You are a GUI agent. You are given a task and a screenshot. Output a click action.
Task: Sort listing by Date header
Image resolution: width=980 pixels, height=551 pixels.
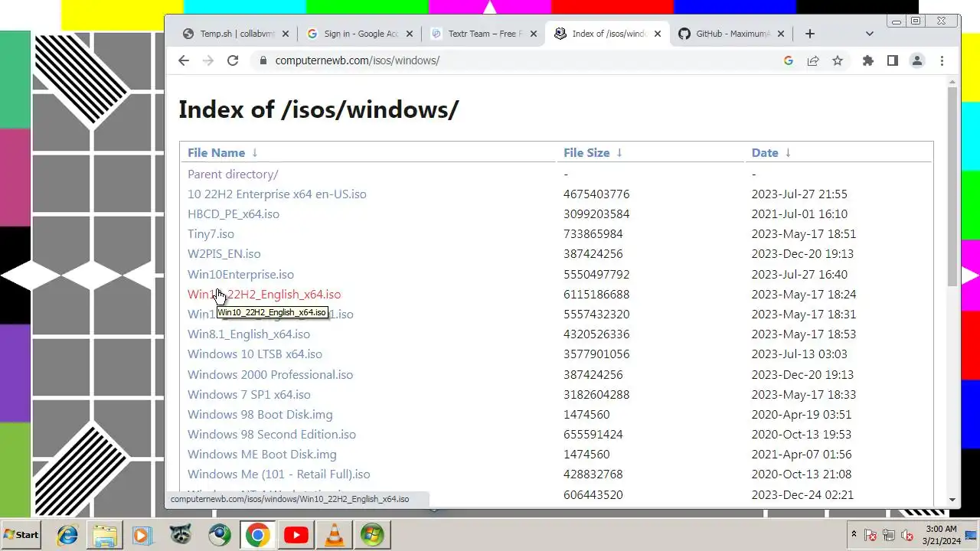(x=765, y=153)
